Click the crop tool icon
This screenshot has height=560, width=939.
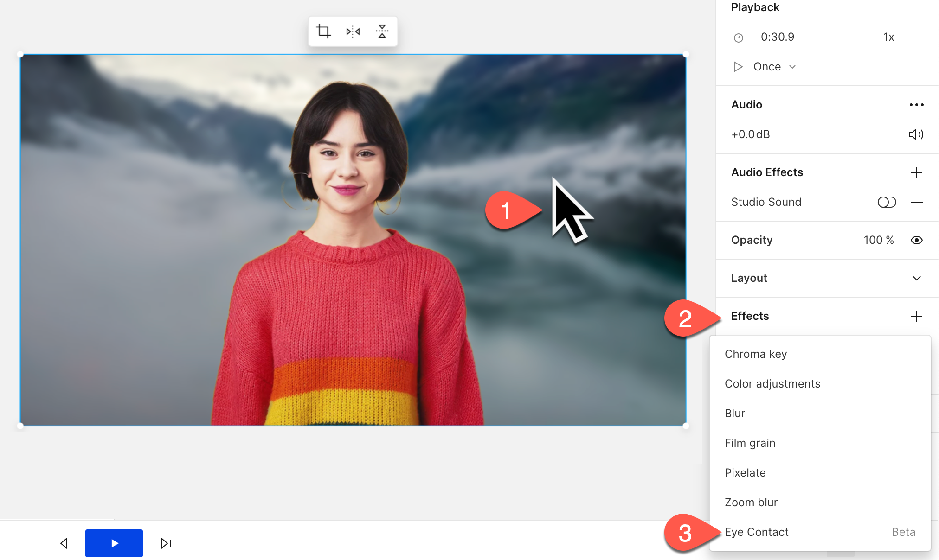pyautogui.click(x=323, y=32)
